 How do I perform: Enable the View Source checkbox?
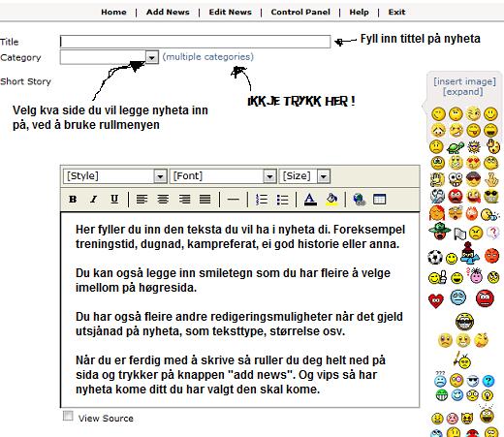point(68,416)
